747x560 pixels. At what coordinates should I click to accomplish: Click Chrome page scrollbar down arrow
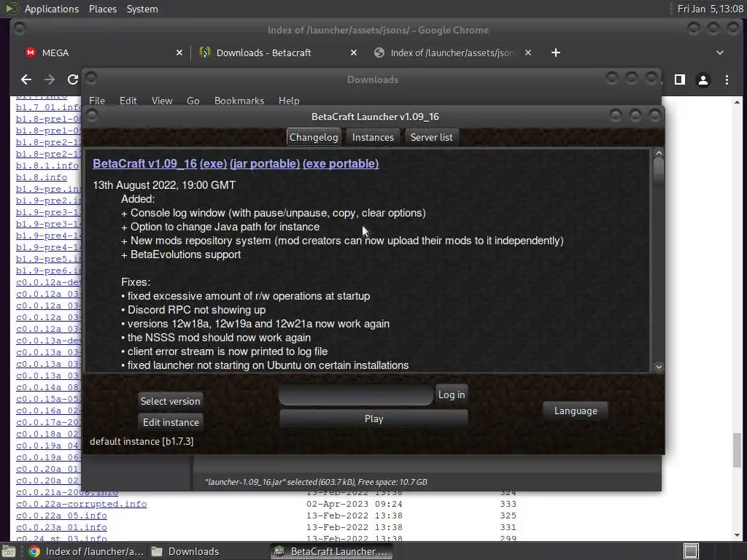click(737, 535)
